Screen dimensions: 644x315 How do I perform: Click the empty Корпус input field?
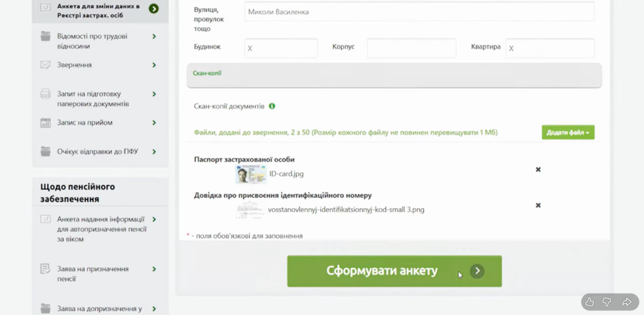click(411, 48)
